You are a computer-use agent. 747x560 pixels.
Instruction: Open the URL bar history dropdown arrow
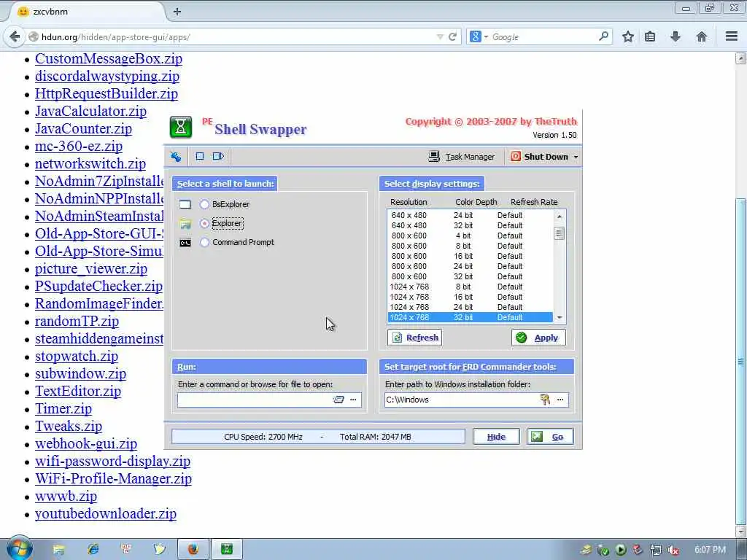(440, 36)
